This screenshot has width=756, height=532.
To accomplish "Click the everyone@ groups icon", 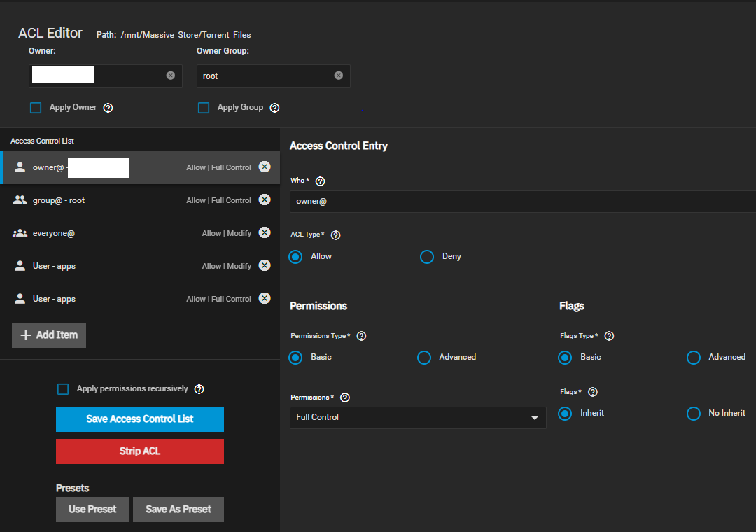I will click(20, 233).
